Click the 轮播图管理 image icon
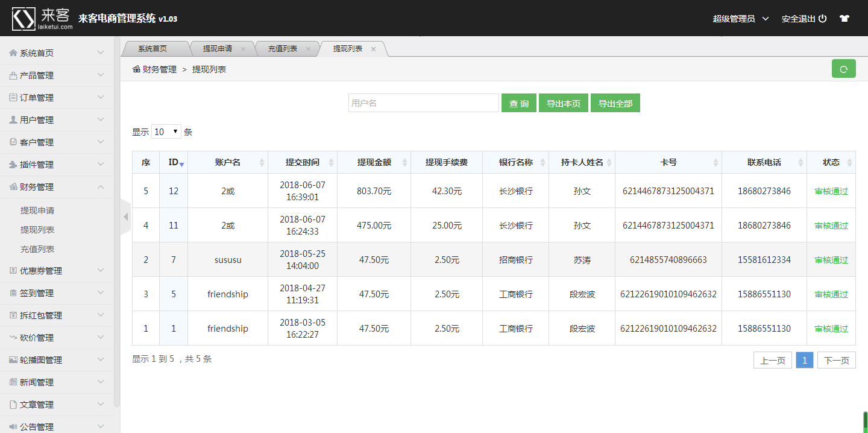868x433 pixels. pyautogui.click(x=13, y=360)
